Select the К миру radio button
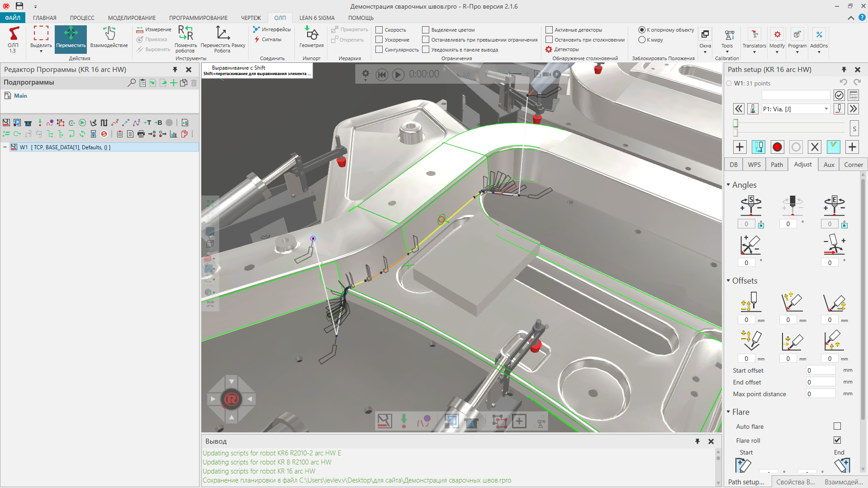The width and height of the screenshot is (868, 488). coord(641,40)
